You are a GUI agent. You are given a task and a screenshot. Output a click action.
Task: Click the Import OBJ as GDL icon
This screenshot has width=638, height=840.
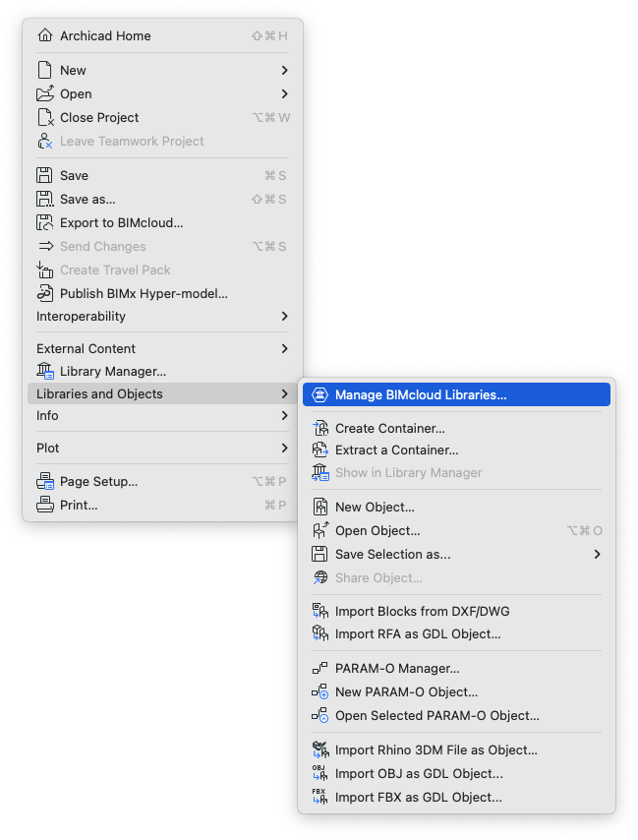(x=320, y=773)
